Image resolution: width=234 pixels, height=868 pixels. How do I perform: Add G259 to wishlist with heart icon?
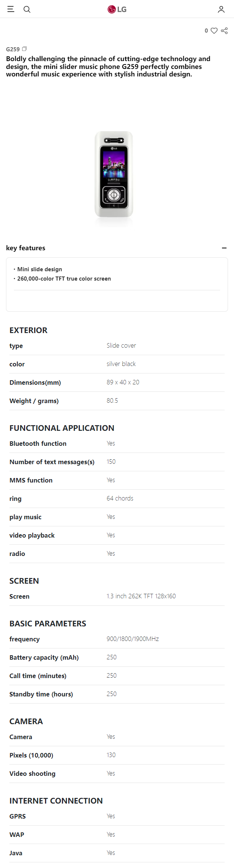click(x=214, y=31)
